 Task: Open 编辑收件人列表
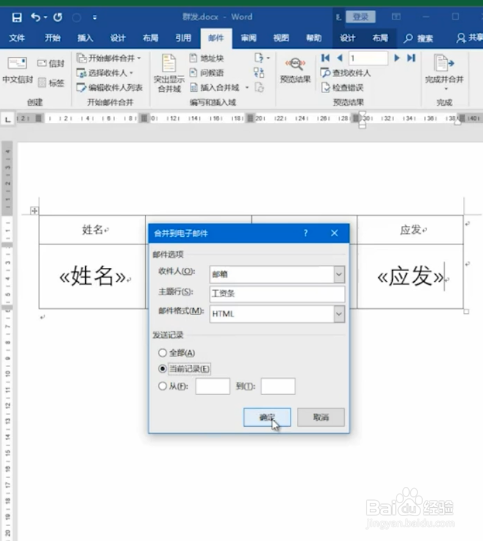tap(109, 88)
